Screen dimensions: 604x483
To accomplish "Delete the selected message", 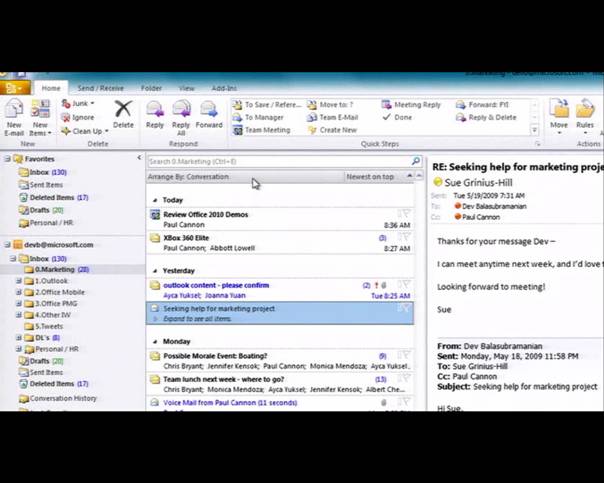I will (123, 114).
